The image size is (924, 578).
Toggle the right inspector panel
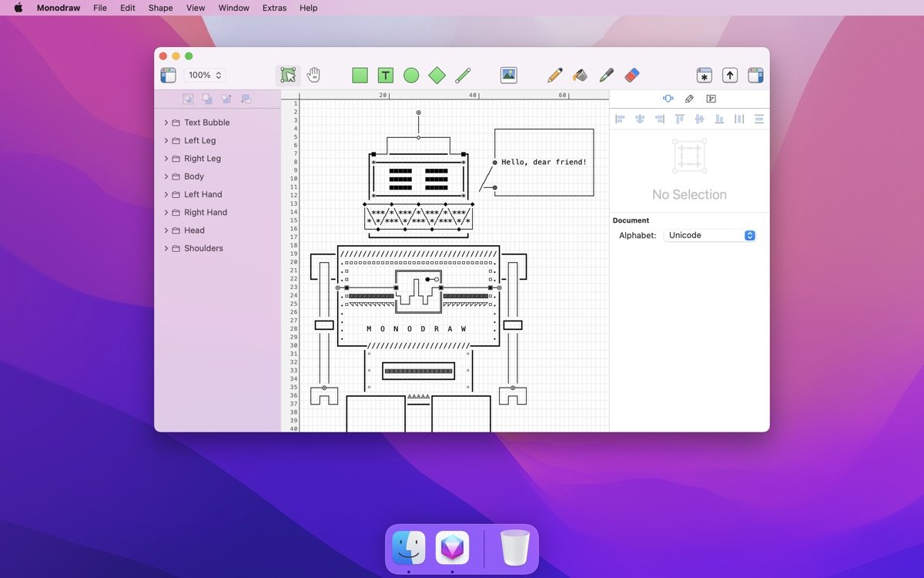coord(755,75)
